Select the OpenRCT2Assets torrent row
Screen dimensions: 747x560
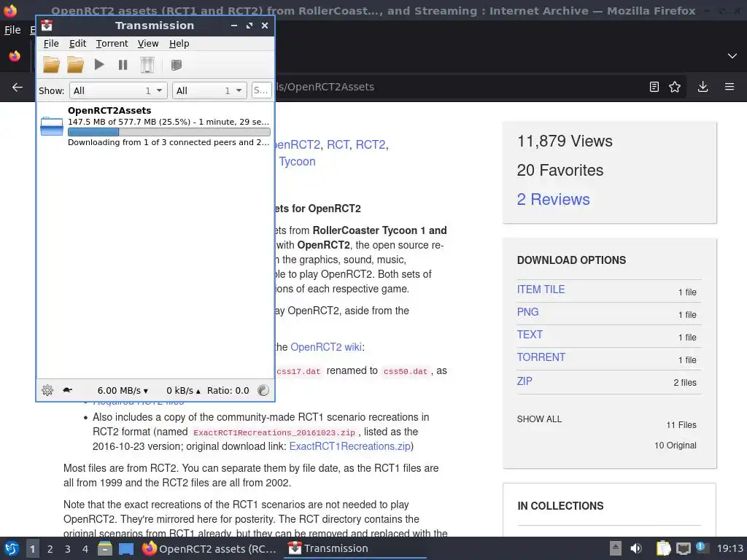tap(155, 126)
